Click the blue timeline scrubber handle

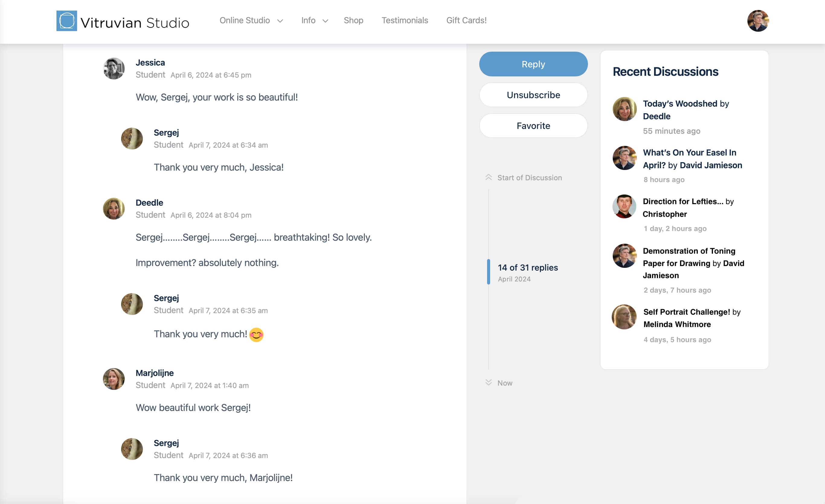(x=489, y=271)
